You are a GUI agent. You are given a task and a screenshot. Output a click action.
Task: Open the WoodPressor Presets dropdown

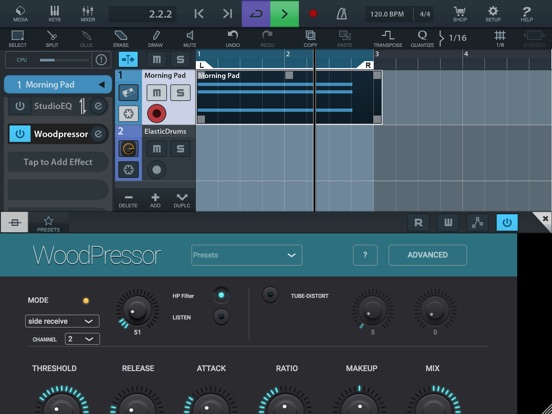(246, 255)
